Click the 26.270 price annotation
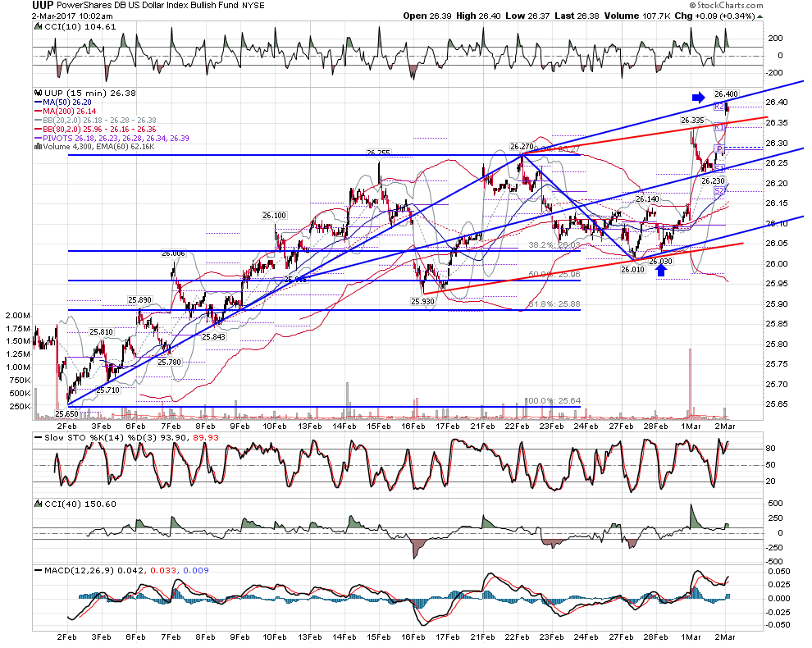812x648 pixels. tap(522, 147)
